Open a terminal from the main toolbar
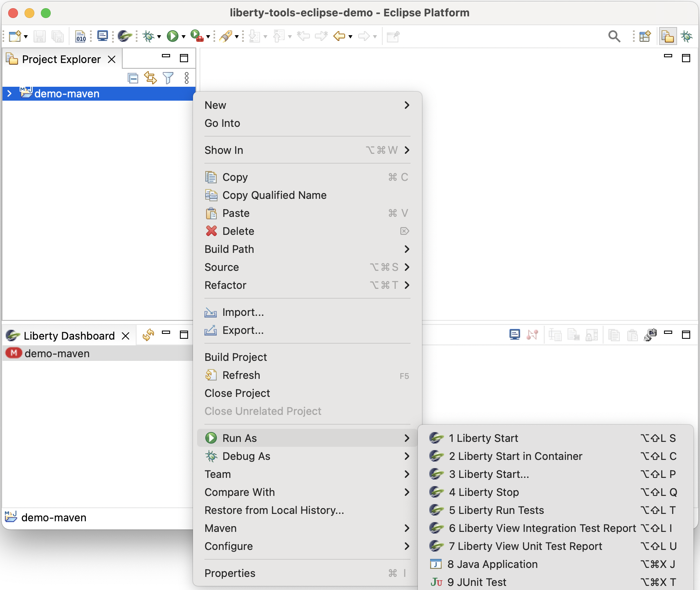Image resolution: width=700 pixels, height=590 pixels. point(103,36)
